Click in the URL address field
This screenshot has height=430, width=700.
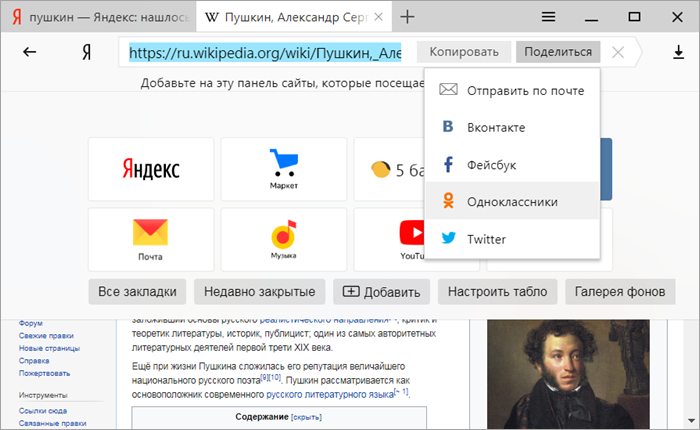pos(265,53)
